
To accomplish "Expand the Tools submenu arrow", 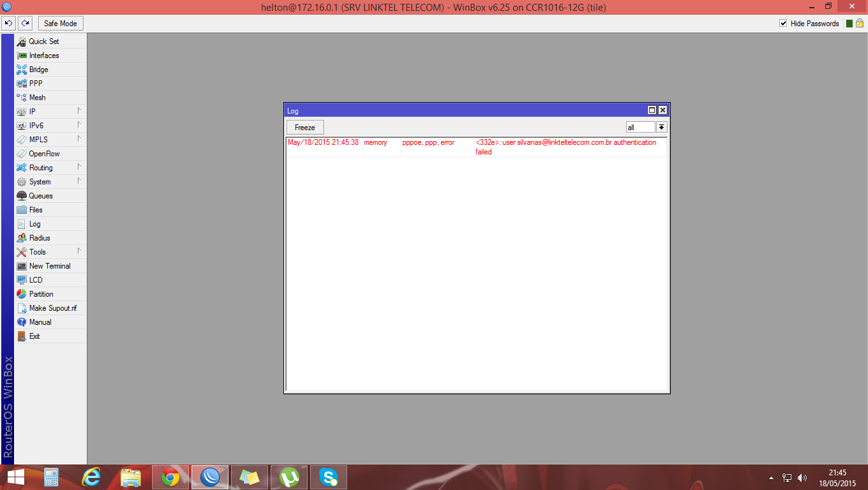I will tap(79, 251).
